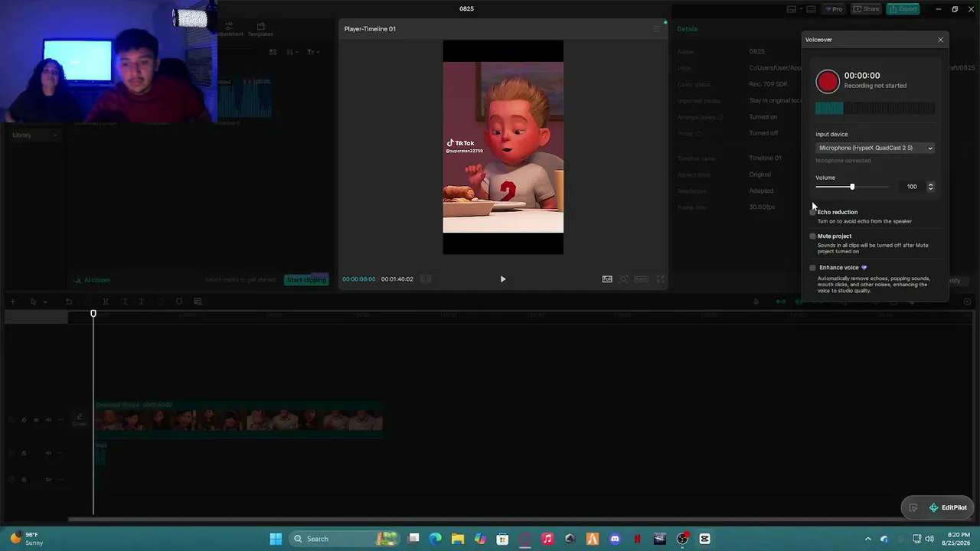Show hidden system tray icons
The height and width of the screenshot is (551, 980).
[867, 539]
